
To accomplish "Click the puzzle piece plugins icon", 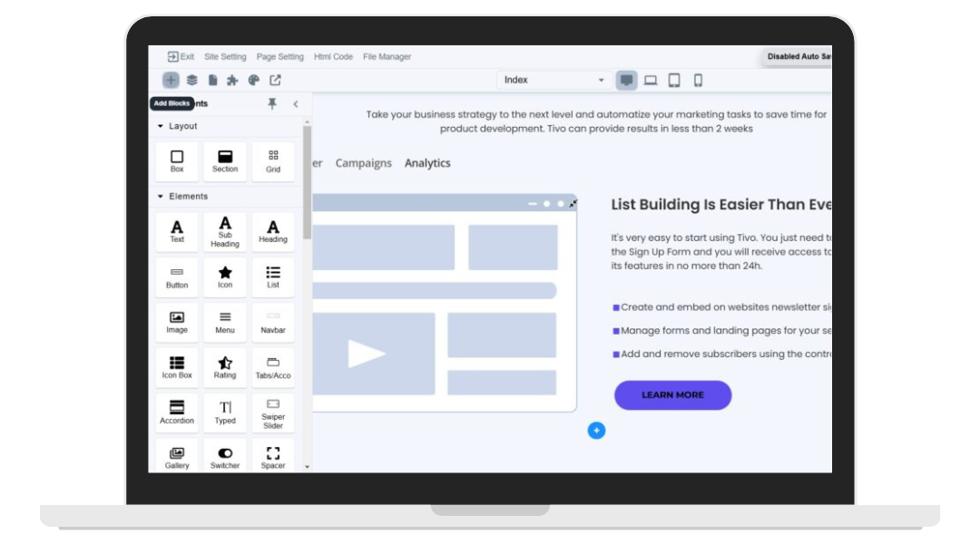I will pyautogui.click(x=232, y=80).
